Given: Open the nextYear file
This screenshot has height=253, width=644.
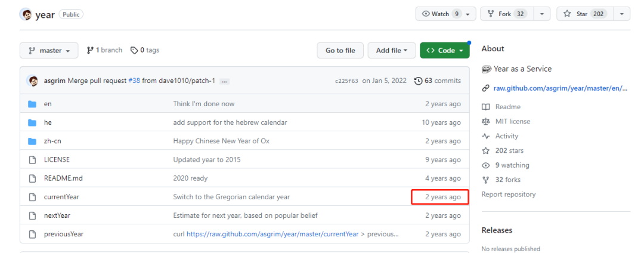Looking at the screenshot, I should 57,215.
